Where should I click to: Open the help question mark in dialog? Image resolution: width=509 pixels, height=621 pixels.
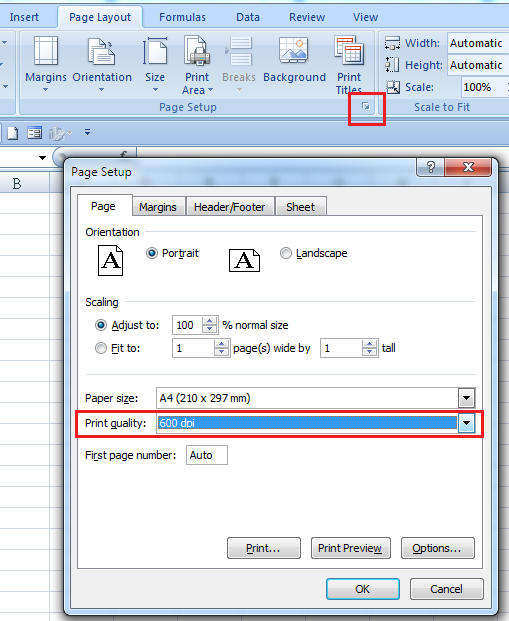pos(431,167)
